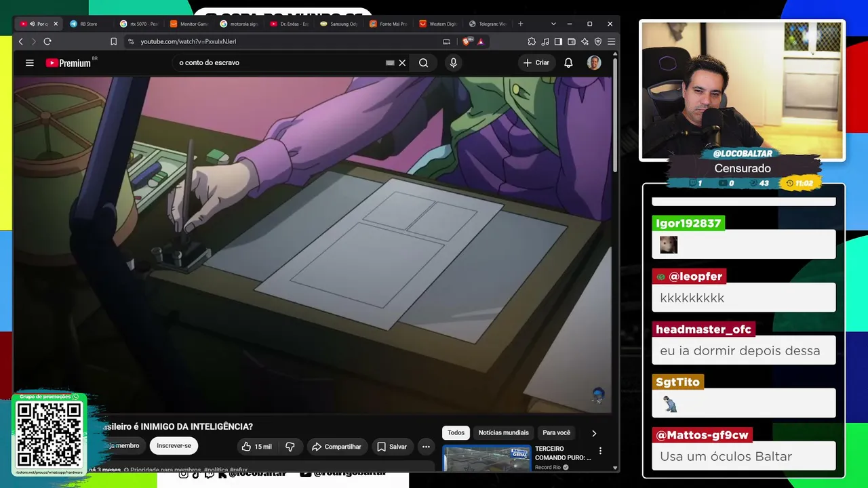Open more actions ellipsis under the video
Image resolution: width=868 pixels, height=488 pixels.
pyautogui.click(x=426, y=447)
